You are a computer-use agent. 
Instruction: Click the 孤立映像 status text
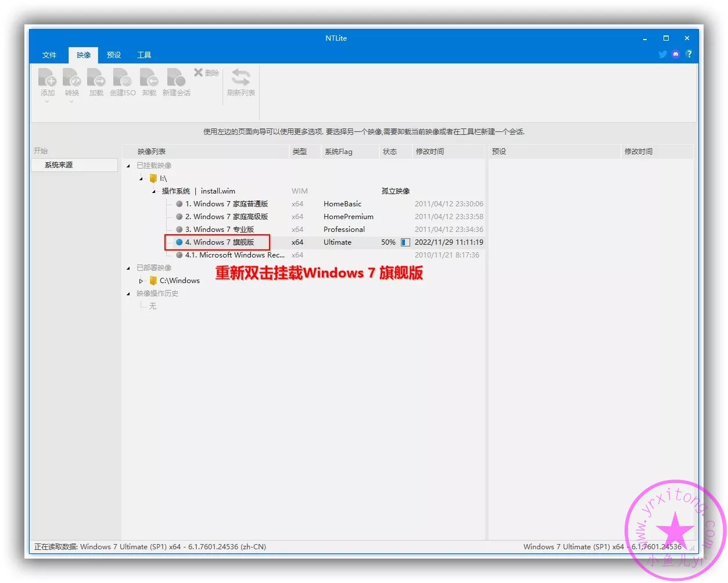395,191
